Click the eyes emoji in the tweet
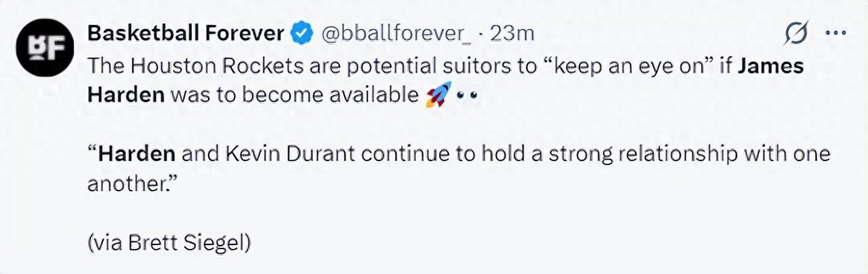 coord(469,96)
